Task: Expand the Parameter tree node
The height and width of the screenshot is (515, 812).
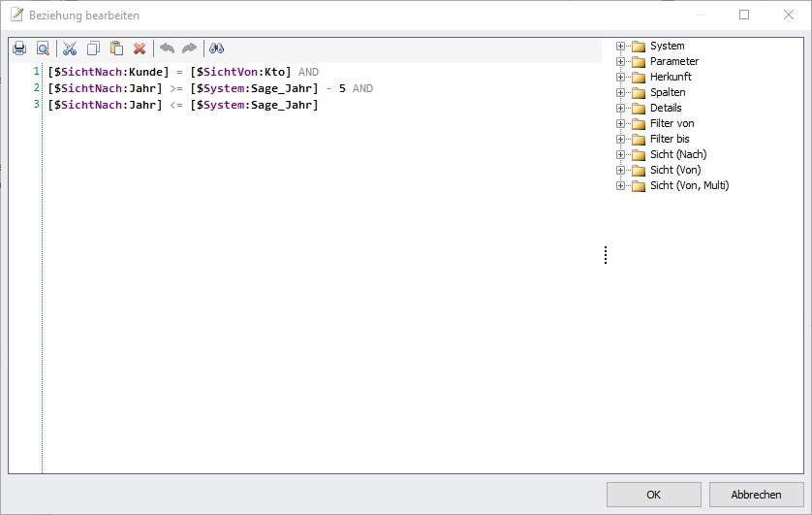Action: point(620,62)
